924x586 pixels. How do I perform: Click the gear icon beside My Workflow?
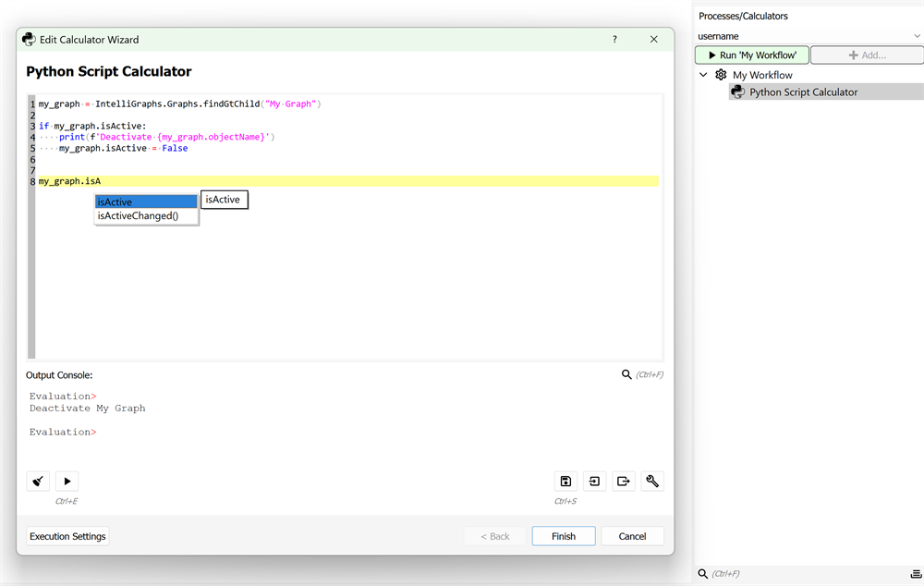click(x=721, y=75)
